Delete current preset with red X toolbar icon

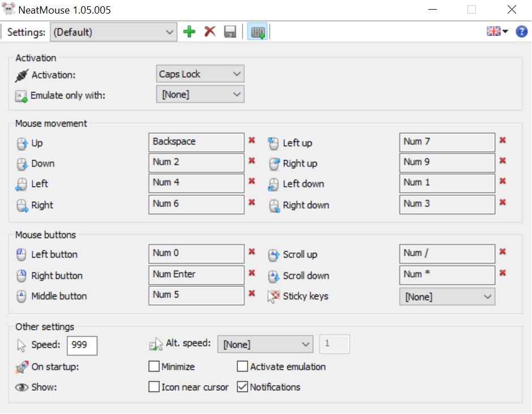[210, 32]
